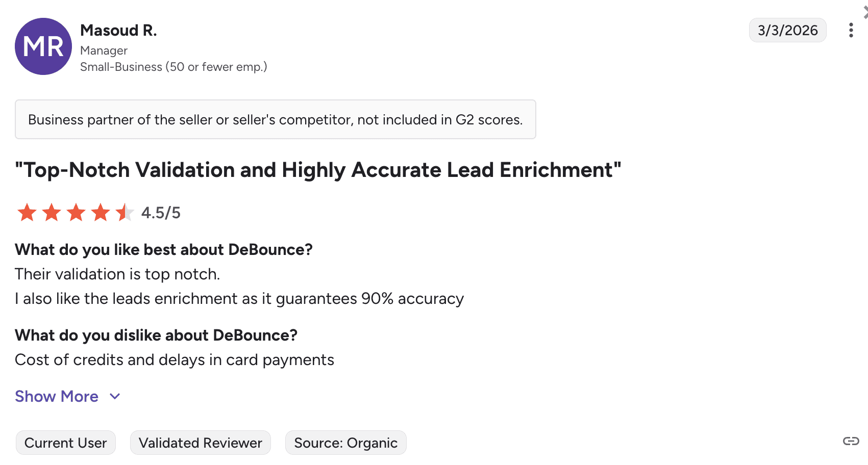Click the close X at the top-right corner

click(865, 13)
